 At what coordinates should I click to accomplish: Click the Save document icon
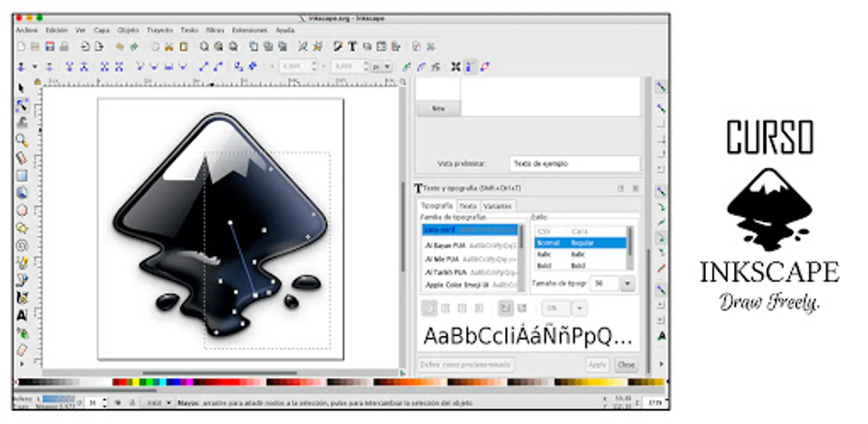[49, 47]
